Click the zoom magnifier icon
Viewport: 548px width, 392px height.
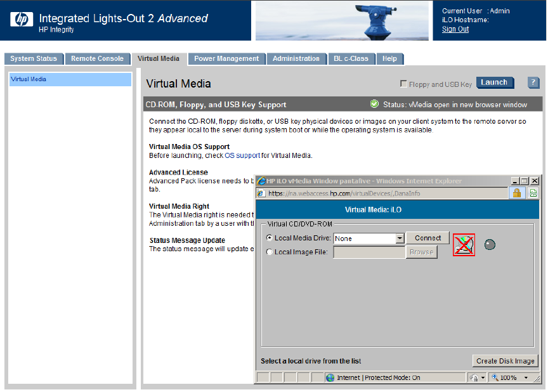tap(495, 377)
